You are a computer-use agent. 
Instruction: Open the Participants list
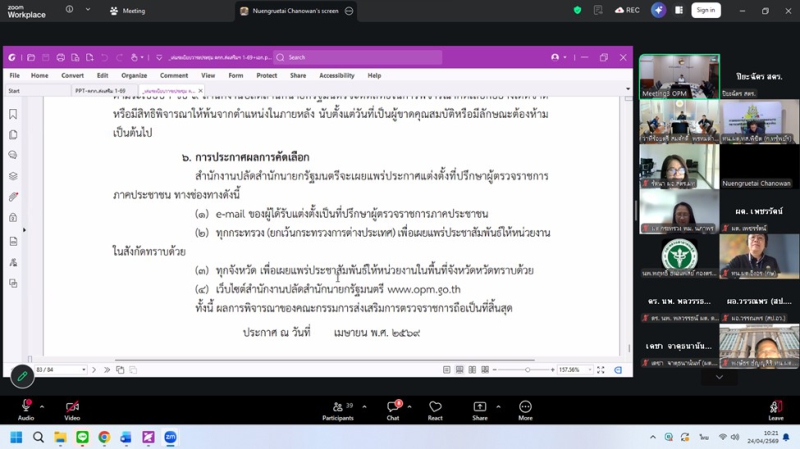(338, 410)
